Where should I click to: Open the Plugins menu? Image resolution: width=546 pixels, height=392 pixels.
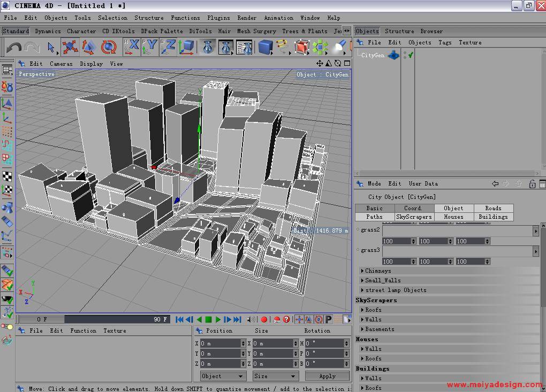218,18
